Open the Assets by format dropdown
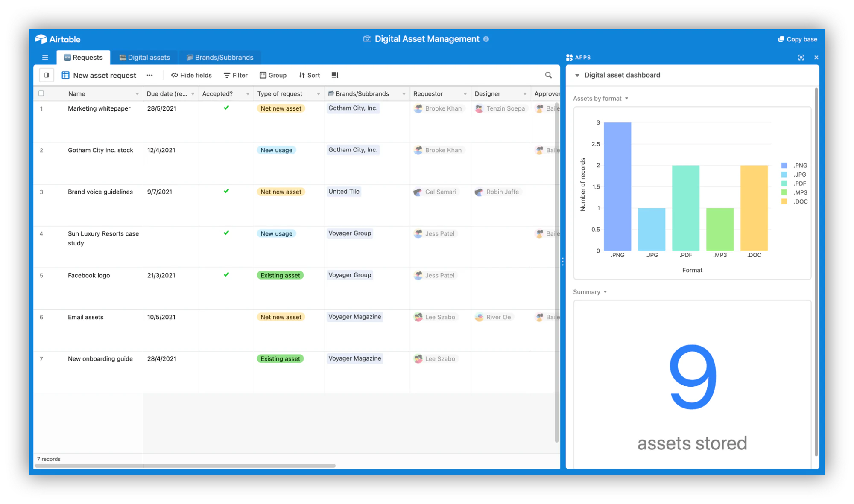This screenshot has width=854, height=504. pyautogui.click(x=600, y=99)
